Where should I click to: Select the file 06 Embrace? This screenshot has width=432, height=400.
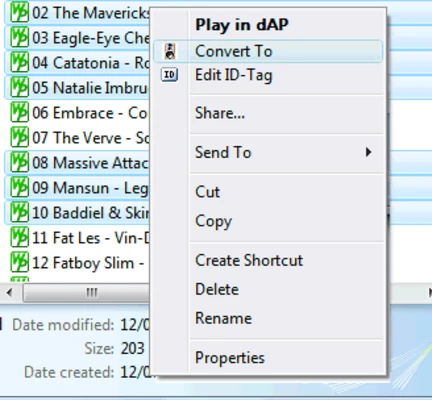[x=89, y=113]
